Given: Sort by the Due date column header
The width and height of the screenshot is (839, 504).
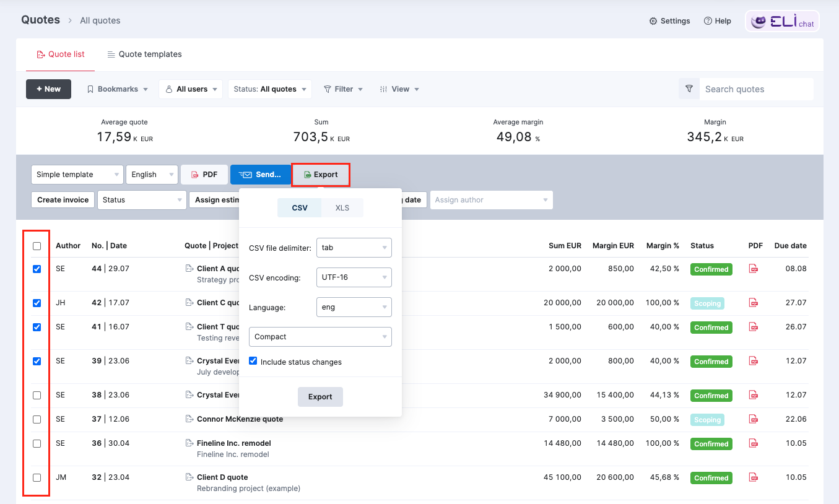Looking at the screenshot, I should coord(791,246).
